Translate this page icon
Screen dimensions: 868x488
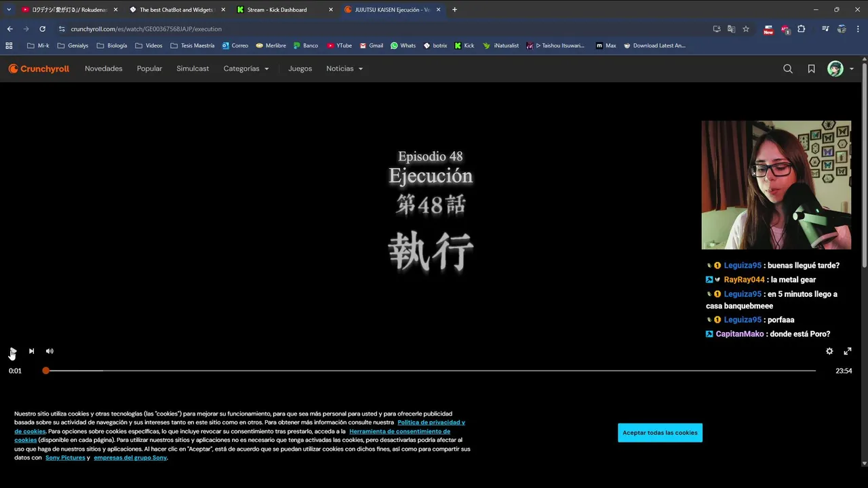tap(731, 29)
